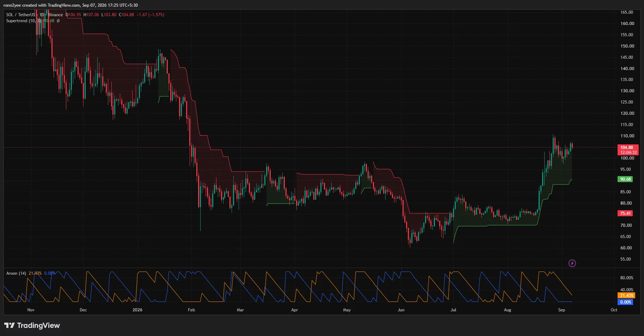This screenshot has width=644, height=336.
Task: Click the Nov label on time axis
Action: [31, 310]
